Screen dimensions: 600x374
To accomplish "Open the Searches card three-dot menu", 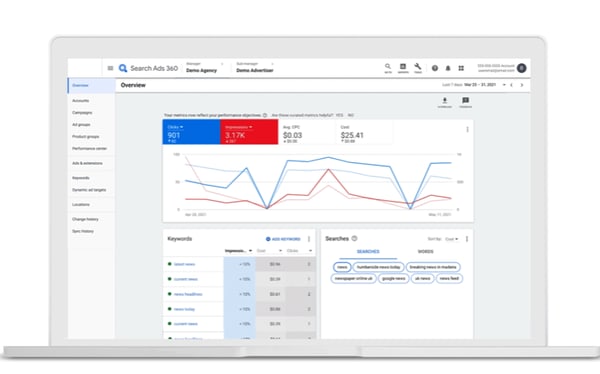I will 466,239.
